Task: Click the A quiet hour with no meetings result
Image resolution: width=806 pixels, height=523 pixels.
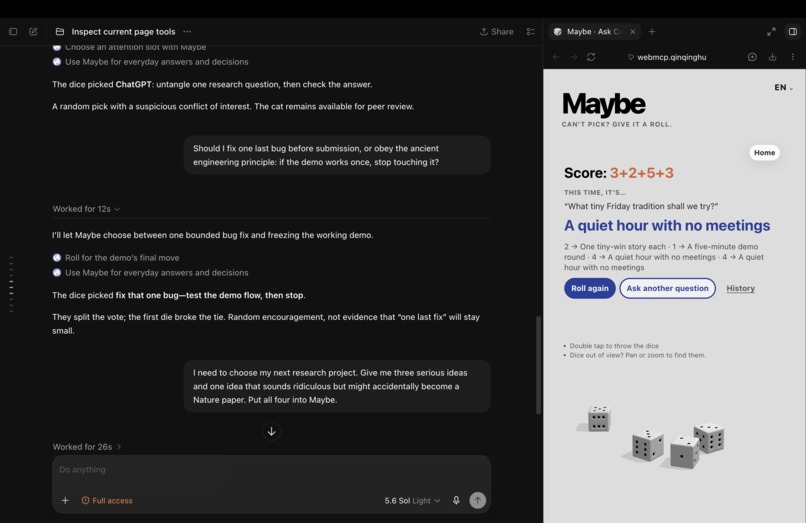Action: (x=667, y=225)
